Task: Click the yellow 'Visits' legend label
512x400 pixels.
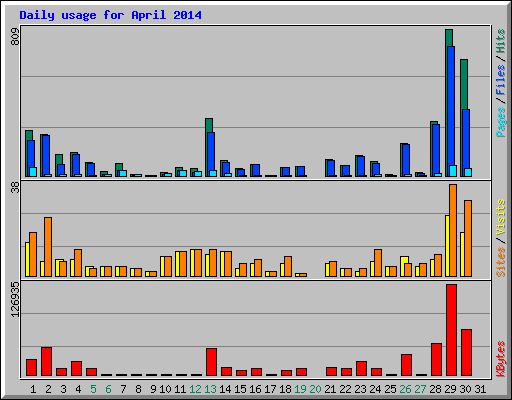Action: tap(501, 218)
